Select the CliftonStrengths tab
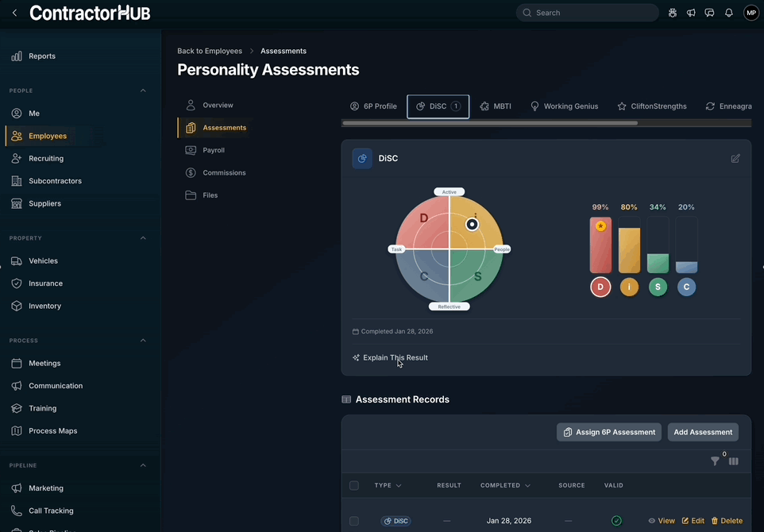Image resolution: width=764 pixels, height=532 pixels. click(651, 106)
